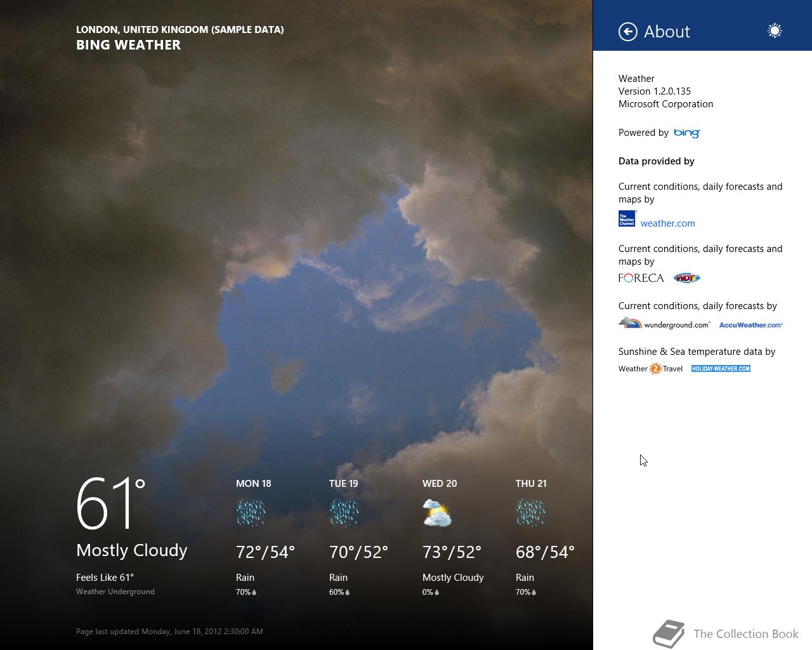
Task: Click the partly cloudy icon for WED 20
Action: click(x=437, y=513)
